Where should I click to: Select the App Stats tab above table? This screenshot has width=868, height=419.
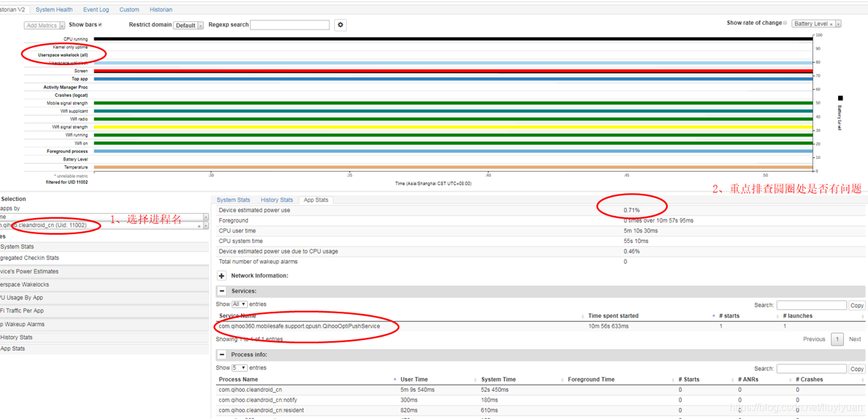coord(315,200)
